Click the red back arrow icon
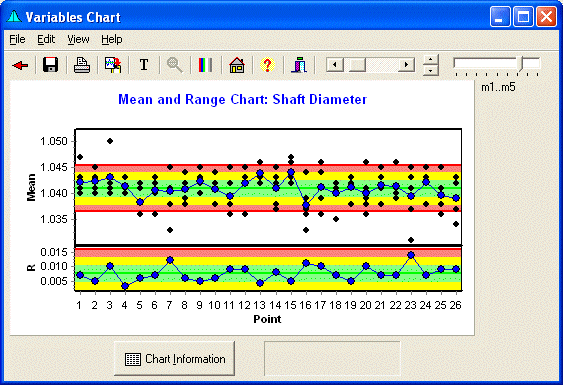The width and height of the screenshot is (563, 385). click(20, 65)
